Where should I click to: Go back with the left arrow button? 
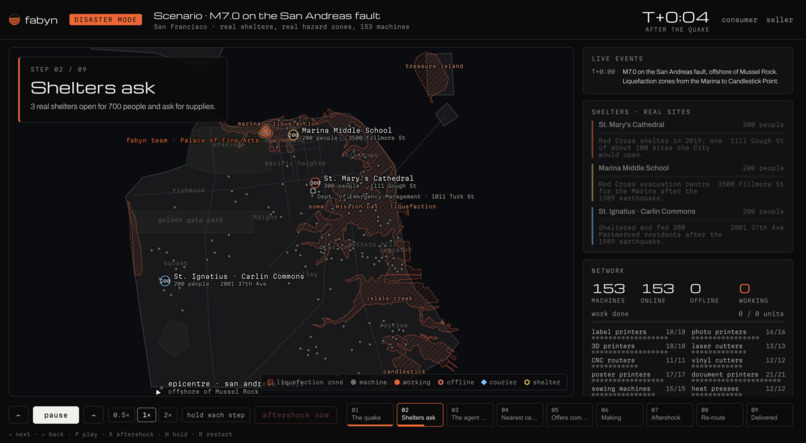[x=19, y=415]
